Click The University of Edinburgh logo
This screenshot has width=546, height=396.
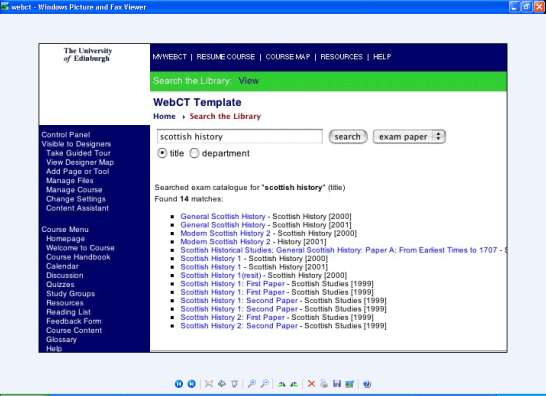click(88, 55)
